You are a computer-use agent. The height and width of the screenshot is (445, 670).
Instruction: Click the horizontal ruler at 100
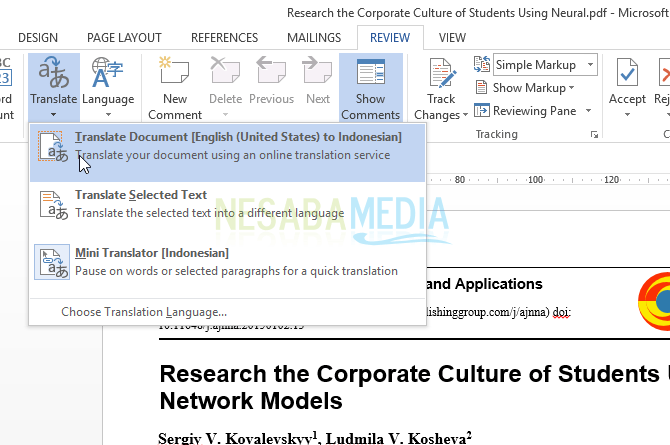[535, 180]
